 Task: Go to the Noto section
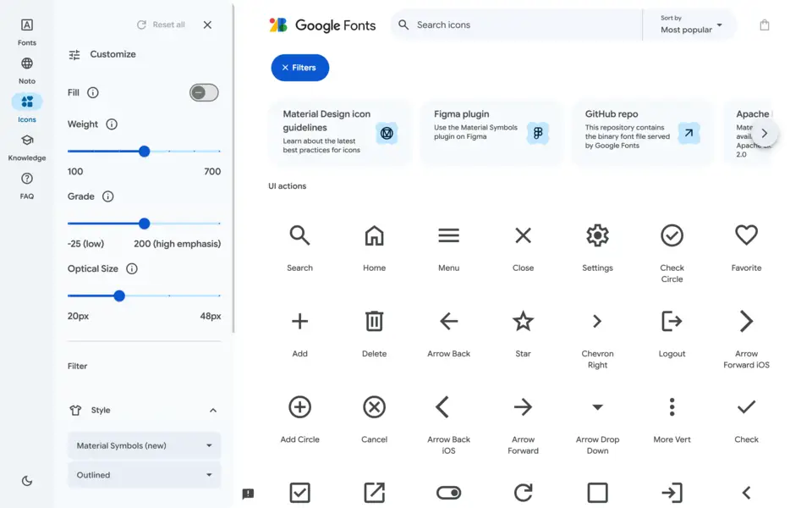point(27,70)
